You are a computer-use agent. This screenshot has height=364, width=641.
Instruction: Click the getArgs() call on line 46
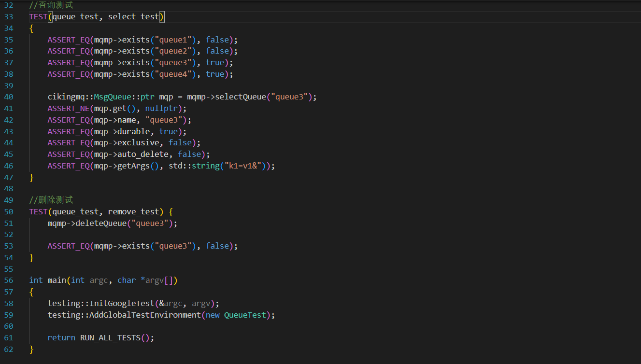(x=138, y=166)
